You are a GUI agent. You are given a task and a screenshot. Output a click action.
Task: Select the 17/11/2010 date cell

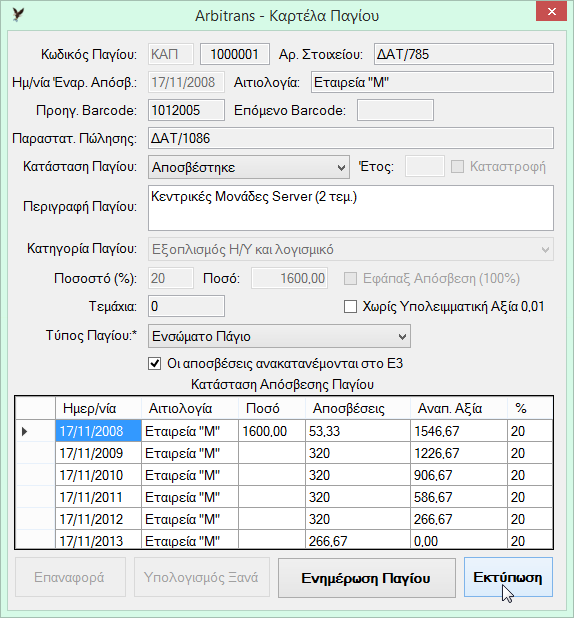(98, 475)
